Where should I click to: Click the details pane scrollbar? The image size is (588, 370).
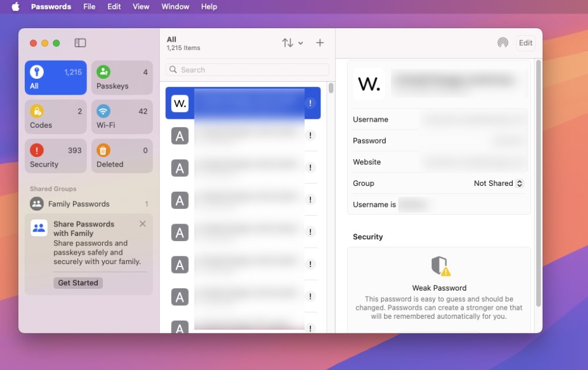click(539, 183)
